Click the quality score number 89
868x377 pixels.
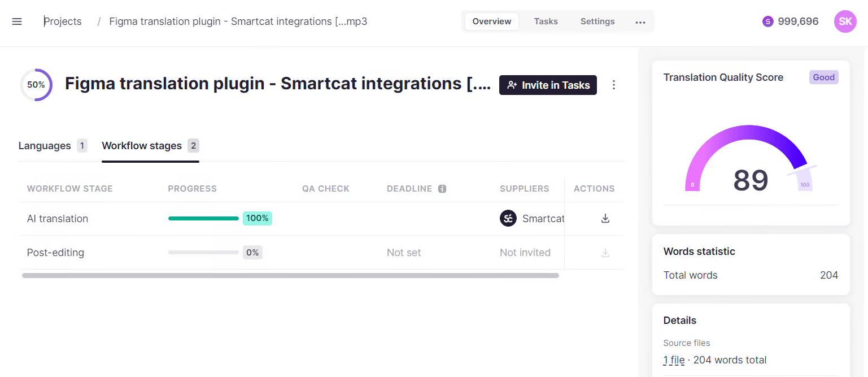click(751, 180)
